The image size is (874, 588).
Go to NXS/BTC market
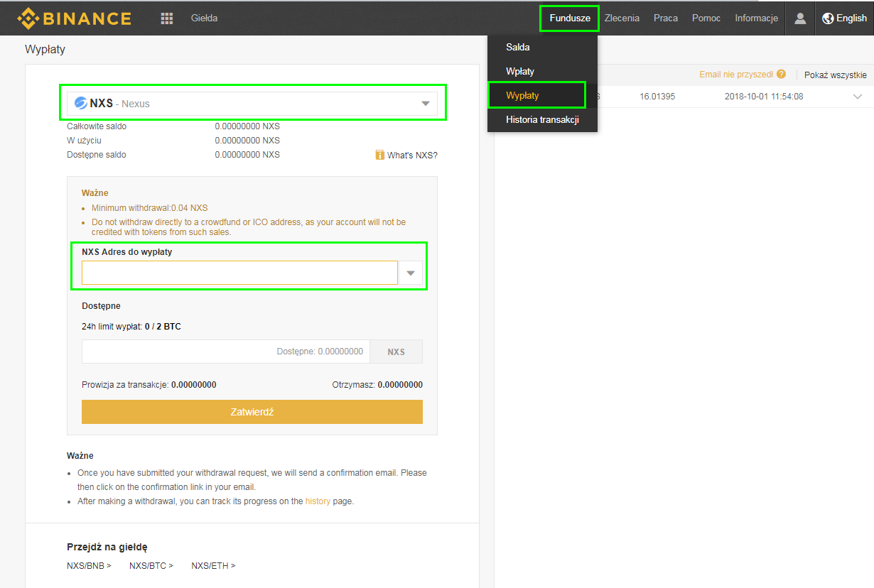pos(151,566)
